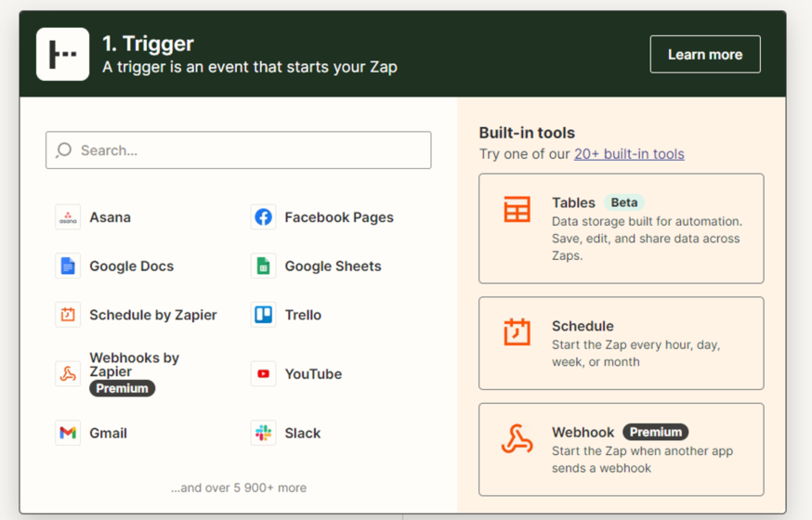Viewport: 812px width, 520px height.
Task: Click the Webhook card title
Action: coord(583,432)
